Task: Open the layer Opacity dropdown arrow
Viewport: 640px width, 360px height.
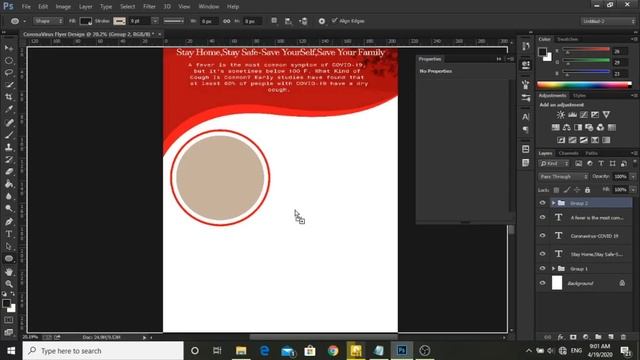Action: tap(633, 177)
